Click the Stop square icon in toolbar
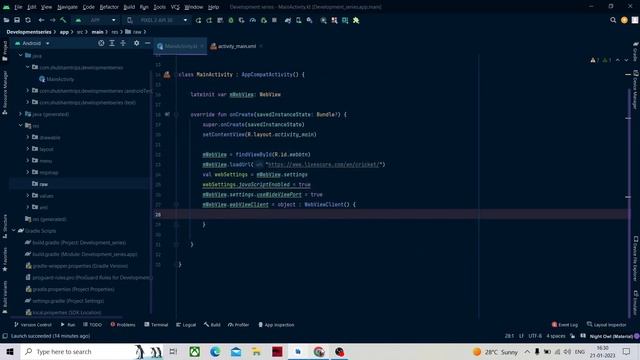Image resolution: width=640 pixels, height=360 pixels. [x=274, y=20]
